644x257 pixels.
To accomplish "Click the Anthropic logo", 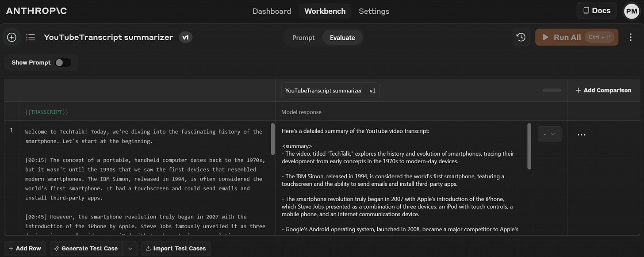I will point(36,11).
